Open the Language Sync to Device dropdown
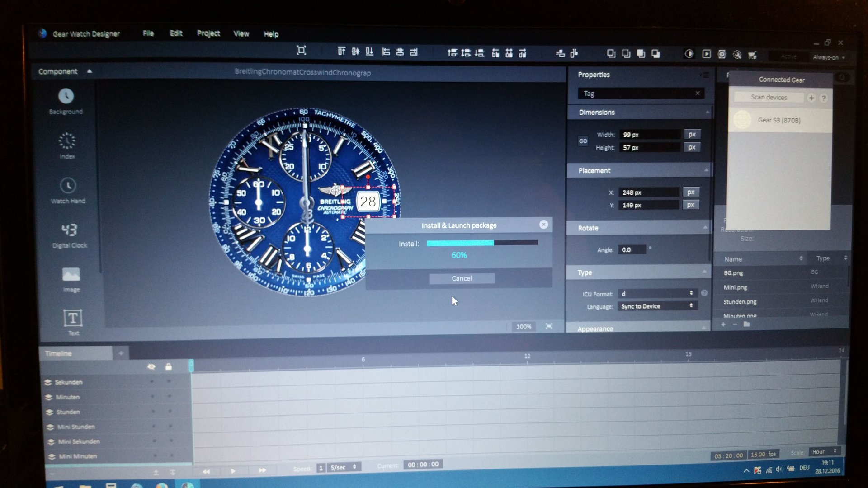 tap(657, 306)
